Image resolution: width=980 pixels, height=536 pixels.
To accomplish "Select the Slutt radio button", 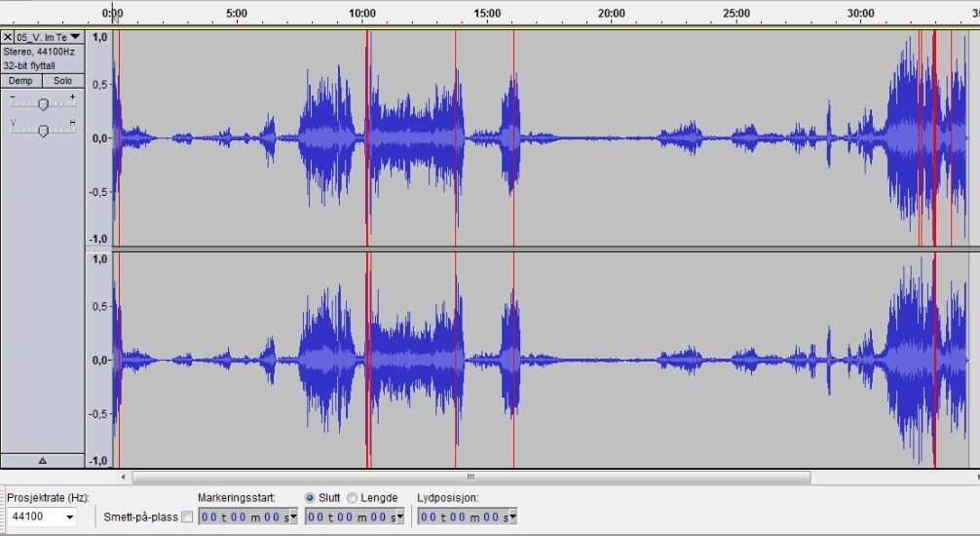I will [310, 498].
